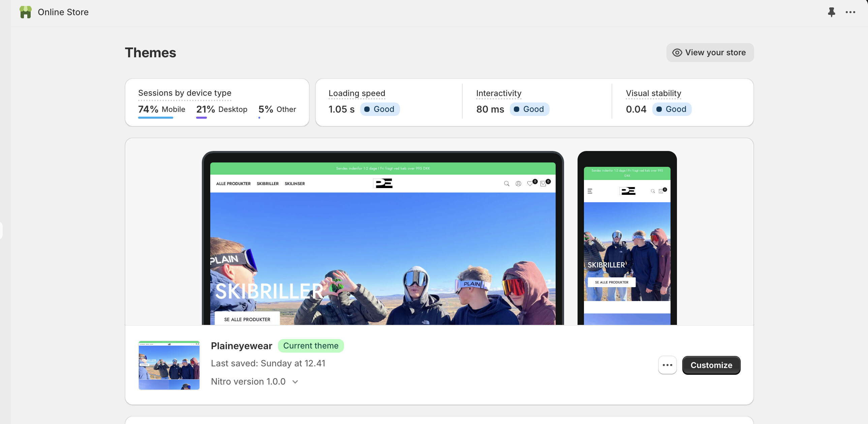Click View your store button

pyautogui.click(x=710, y=53)
